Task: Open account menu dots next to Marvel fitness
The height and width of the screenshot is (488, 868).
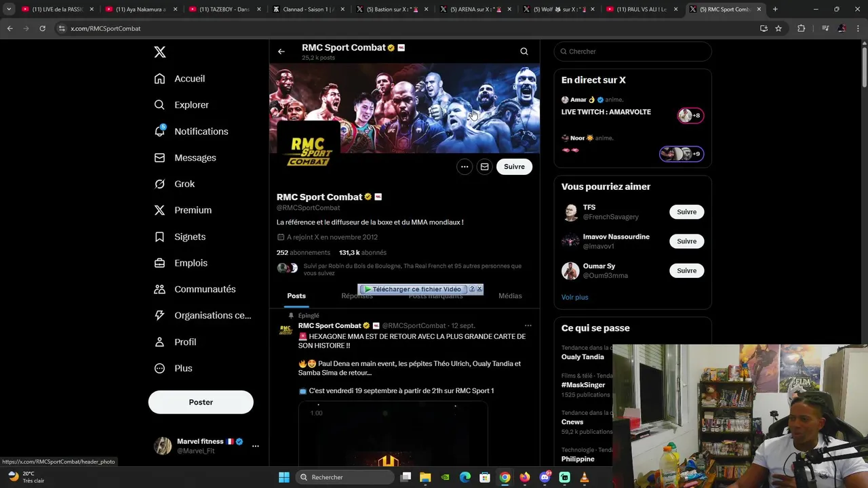Action: coord(256,446)
